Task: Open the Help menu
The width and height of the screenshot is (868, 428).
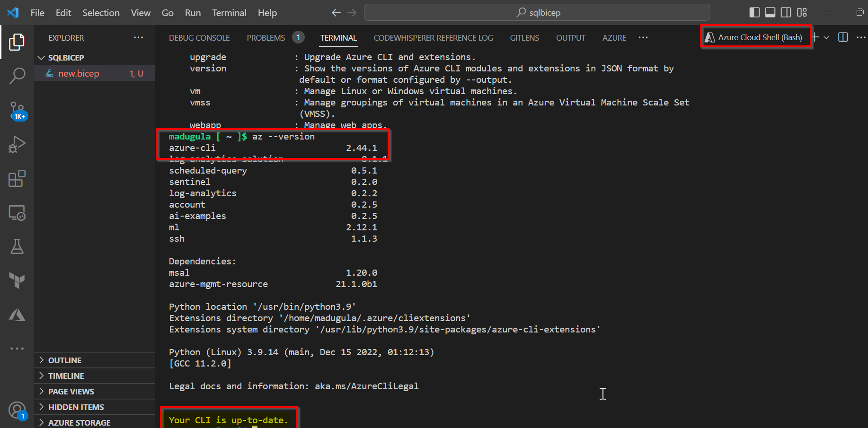Action: click(x=267, y=13)
